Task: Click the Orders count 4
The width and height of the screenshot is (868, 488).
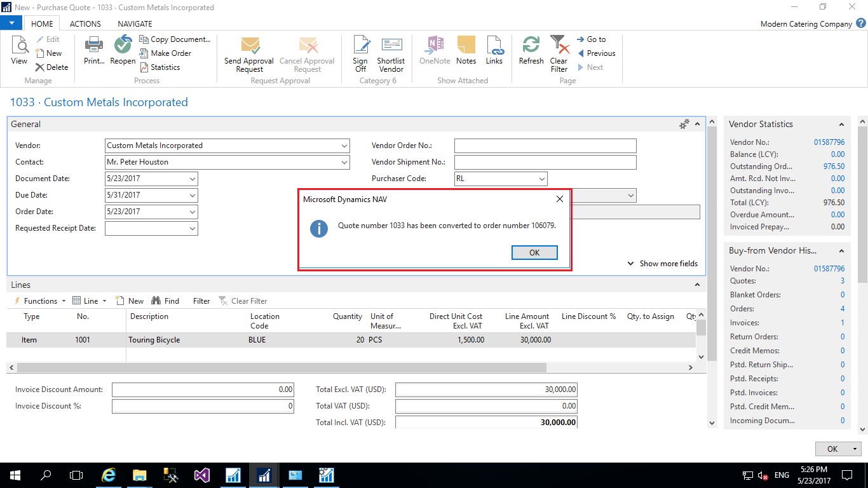Action: coord(843,309)
